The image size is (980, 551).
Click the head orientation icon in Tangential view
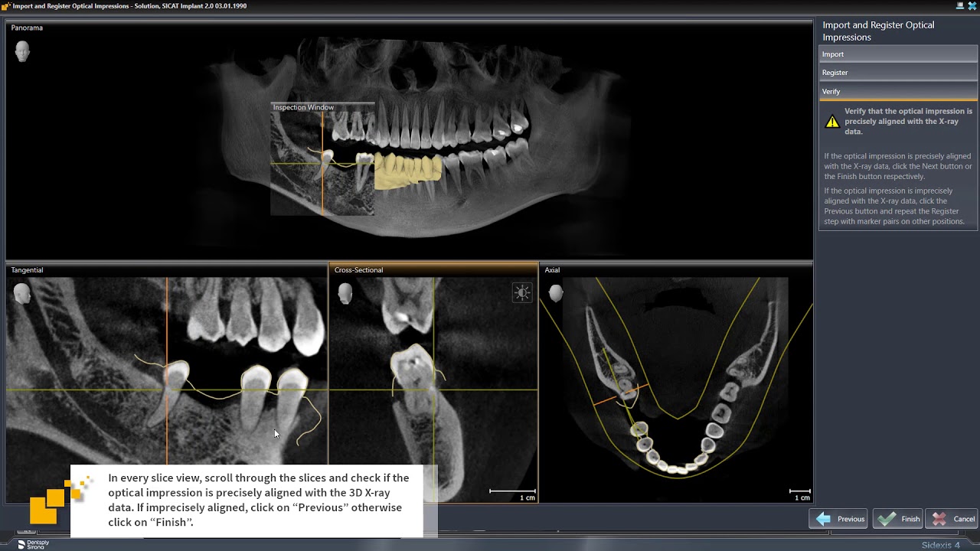22,293
